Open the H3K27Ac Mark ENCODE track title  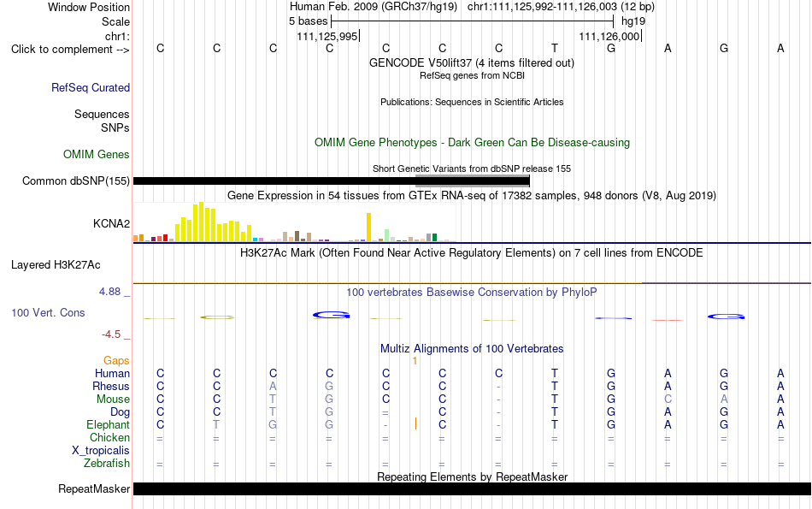click(472, 253)
